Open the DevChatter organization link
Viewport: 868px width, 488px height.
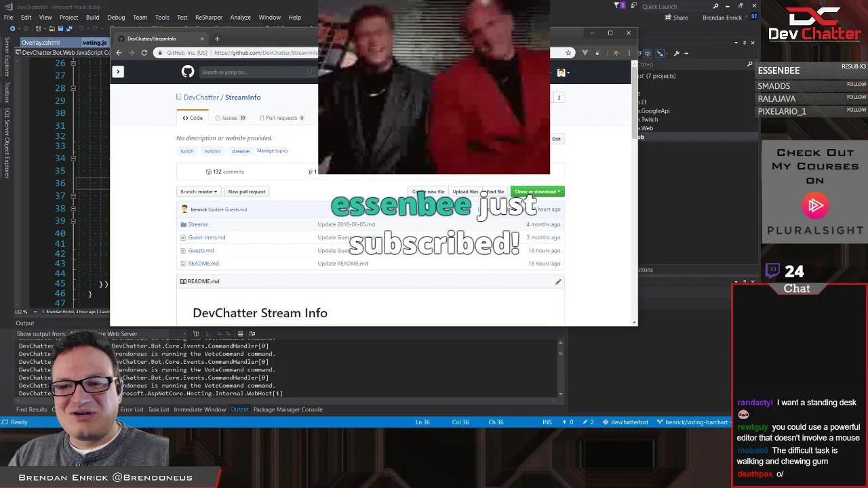(201, 98)
